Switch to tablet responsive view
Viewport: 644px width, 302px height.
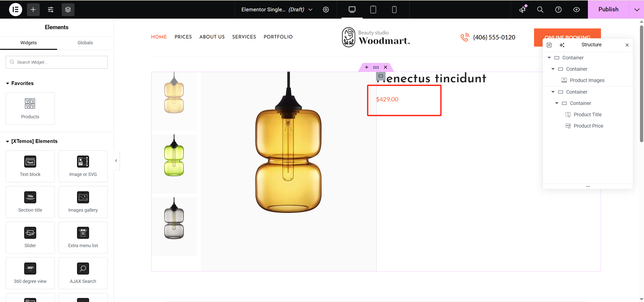373,10
